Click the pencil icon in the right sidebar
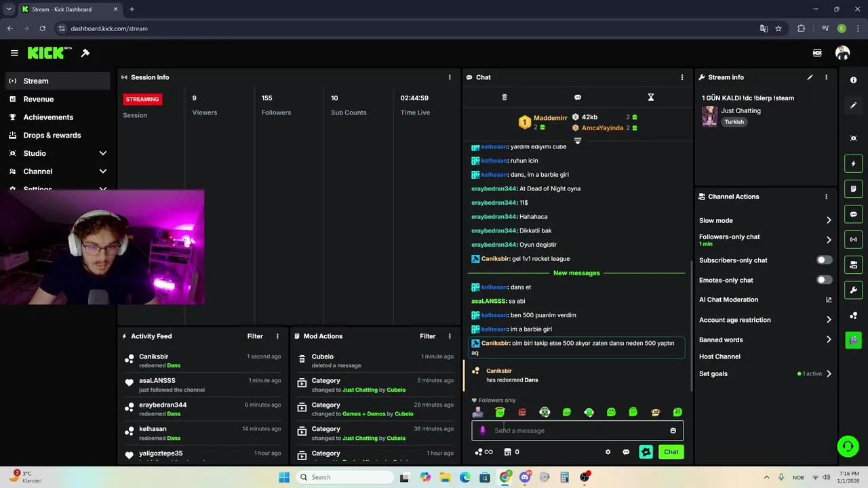 click(x=853, y=105)
